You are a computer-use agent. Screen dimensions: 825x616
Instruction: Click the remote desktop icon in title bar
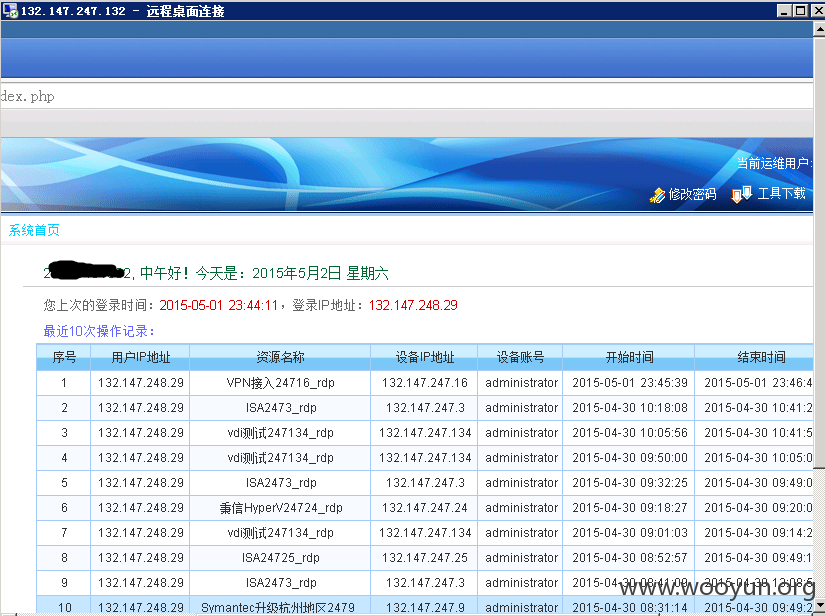[10, 11]
